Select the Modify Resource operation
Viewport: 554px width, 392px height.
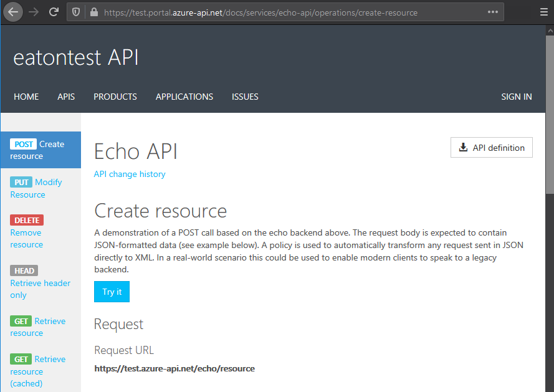click(x=36, y=188)
